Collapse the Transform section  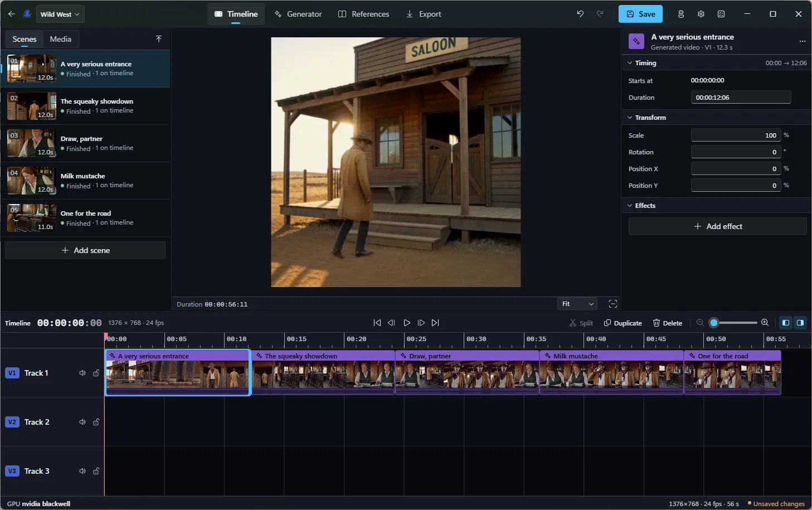(x=630, y=118)
